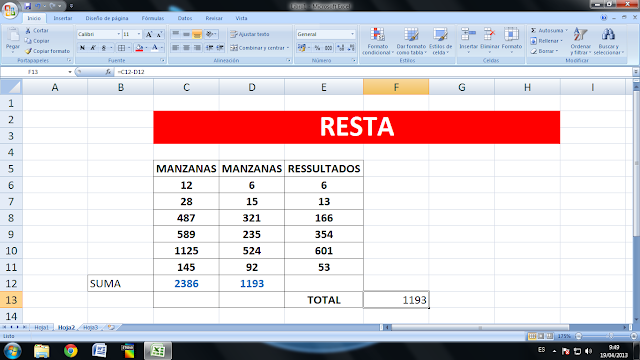The height and width of the screenshot is (360, 640).
Task: Enable Ajustar texto wrapping
Action: [x=249, y=34]
